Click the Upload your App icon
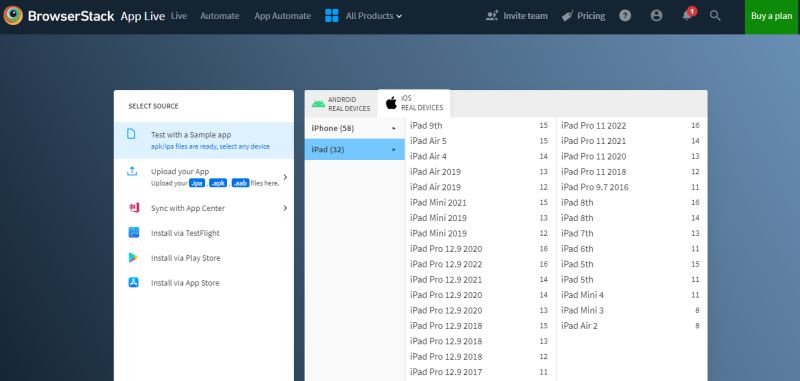Viewport: 800px width, 381px height. (132, 171)
